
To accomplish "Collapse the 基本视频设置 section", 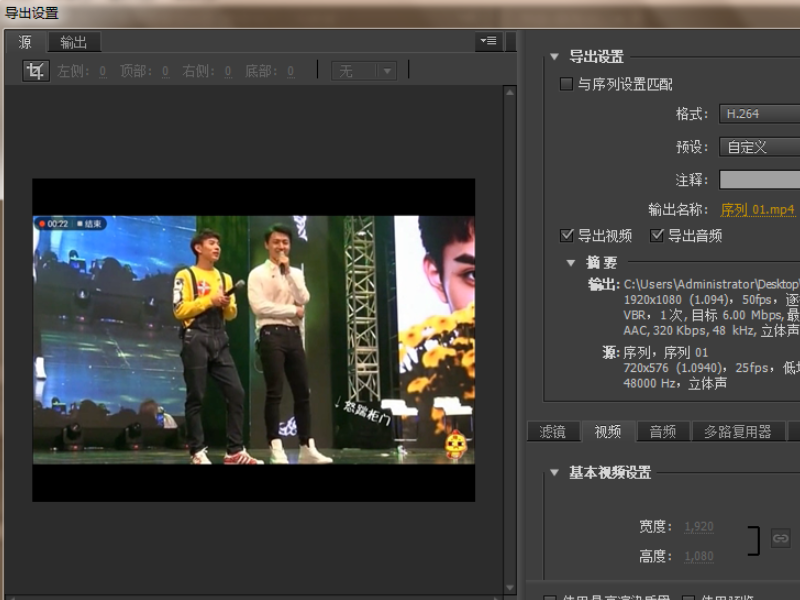I will 555,473.
